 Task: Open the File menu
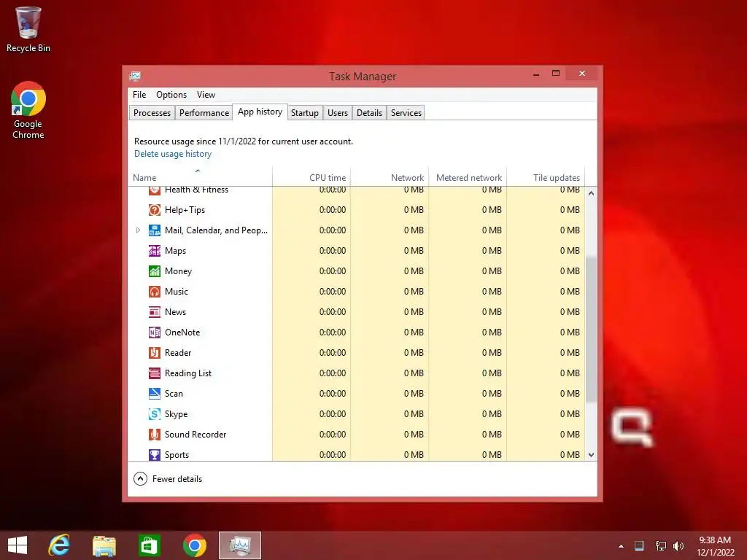[x=139, y=95]
